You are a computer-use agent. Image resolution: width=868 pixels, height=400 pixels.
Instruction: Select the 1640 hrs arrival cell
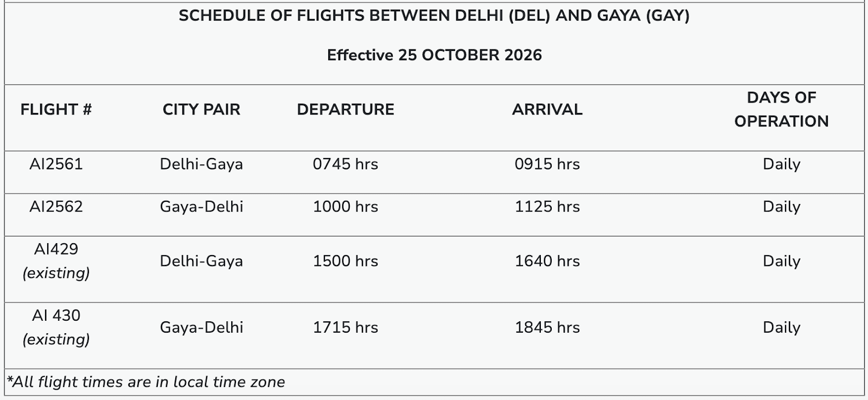click(547, 261)
